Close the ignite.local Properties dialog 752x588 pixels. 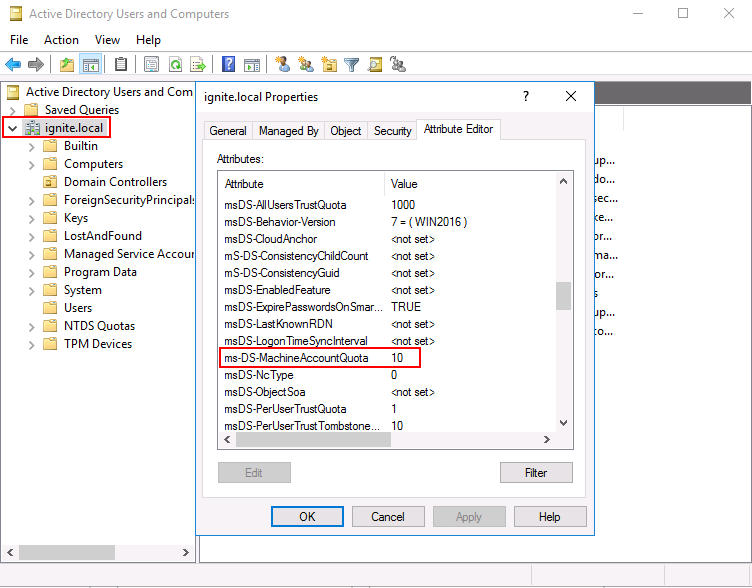point(571,96)
